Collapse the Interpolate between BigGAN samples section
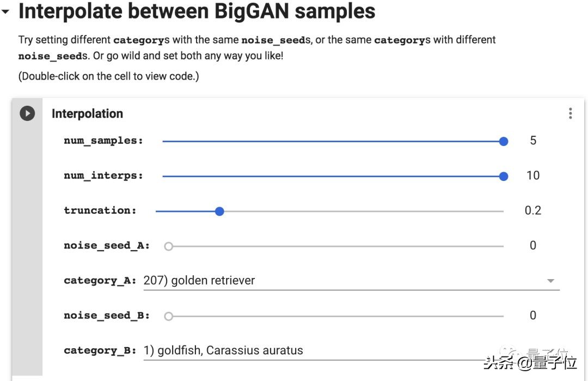Image resolution: width=588 pixels, height=381 pixels. coord(6,11)
